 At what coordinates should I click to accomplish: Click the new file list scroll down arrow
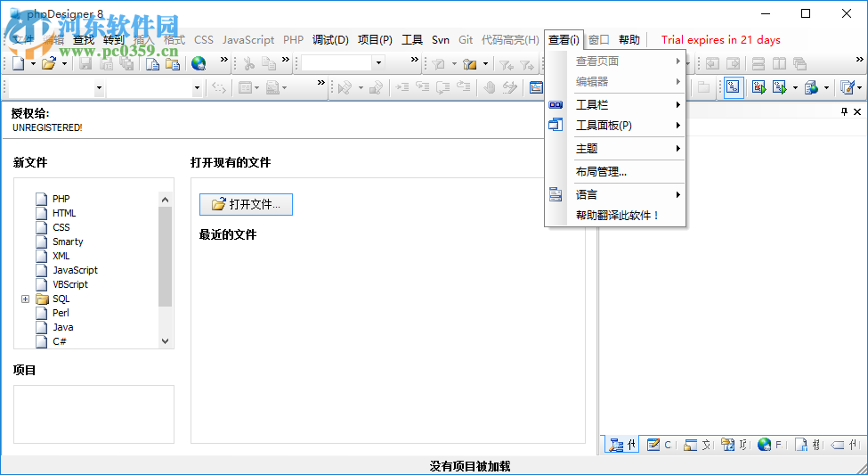tap(165, 341)
